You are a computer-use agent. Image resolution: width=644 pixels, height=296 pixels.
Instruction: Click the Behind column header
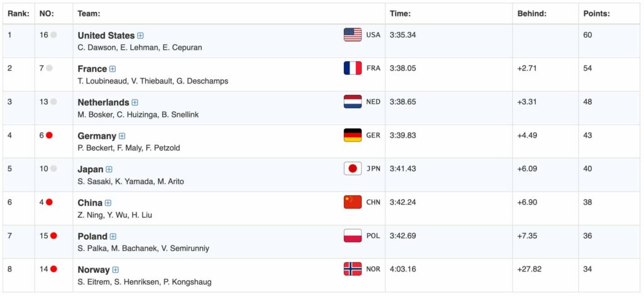pos(531,13)
